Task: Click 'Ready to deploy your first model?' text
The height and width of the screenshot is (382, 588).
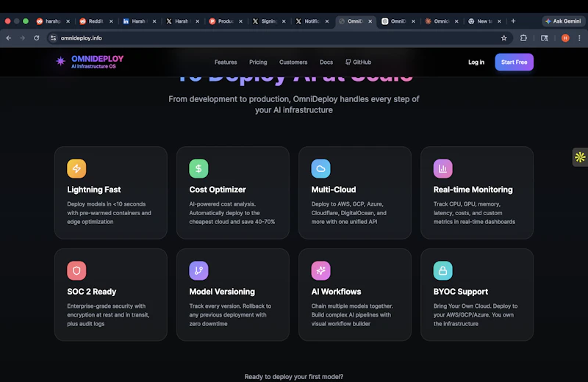Action: [293, 377]
